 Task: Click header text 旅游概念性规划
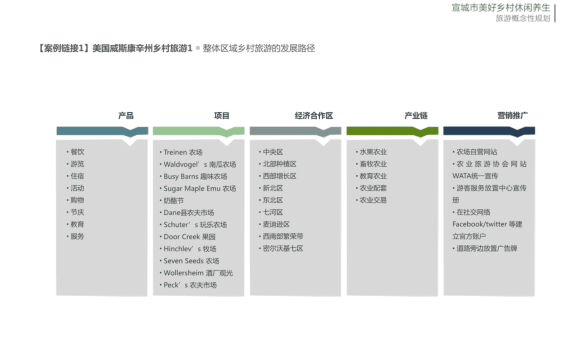[523, 18]
